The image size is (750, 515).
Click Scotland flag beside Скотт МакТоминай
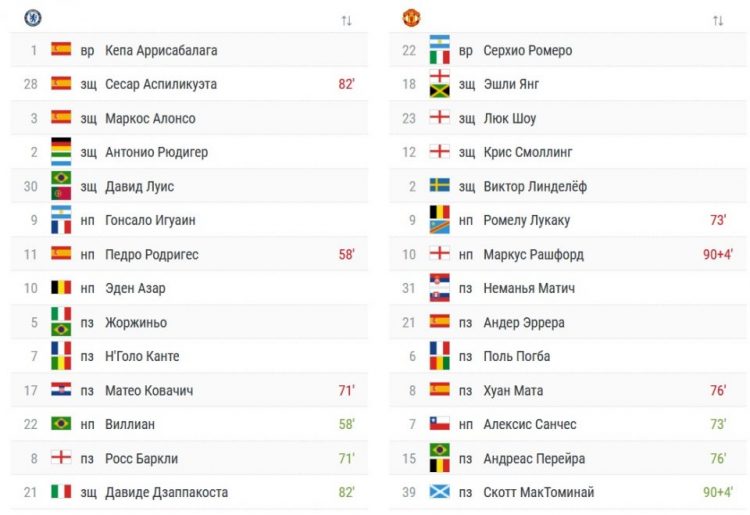pos(439,492)
